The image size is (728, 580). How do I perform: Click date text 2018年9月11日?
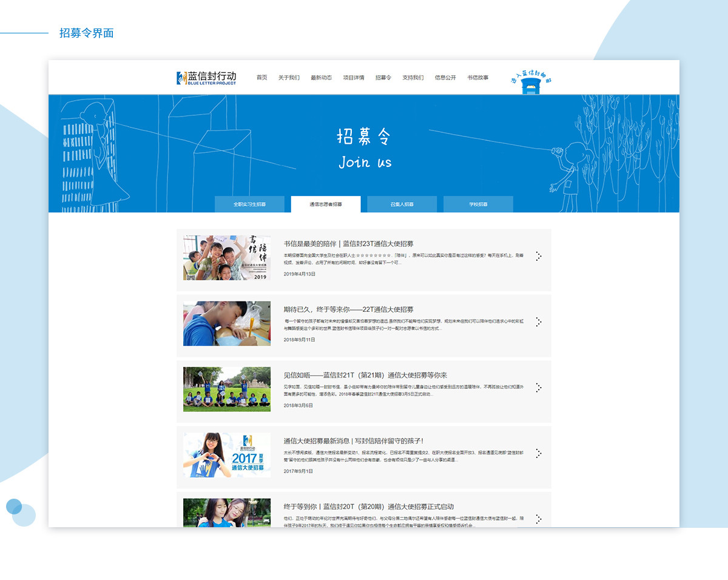(300, 340)
